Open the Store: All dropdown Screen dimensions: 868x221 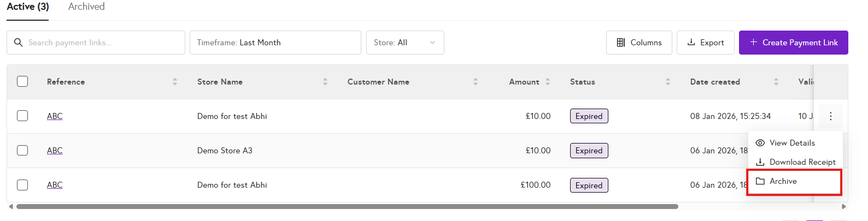[x=404, y=43]
